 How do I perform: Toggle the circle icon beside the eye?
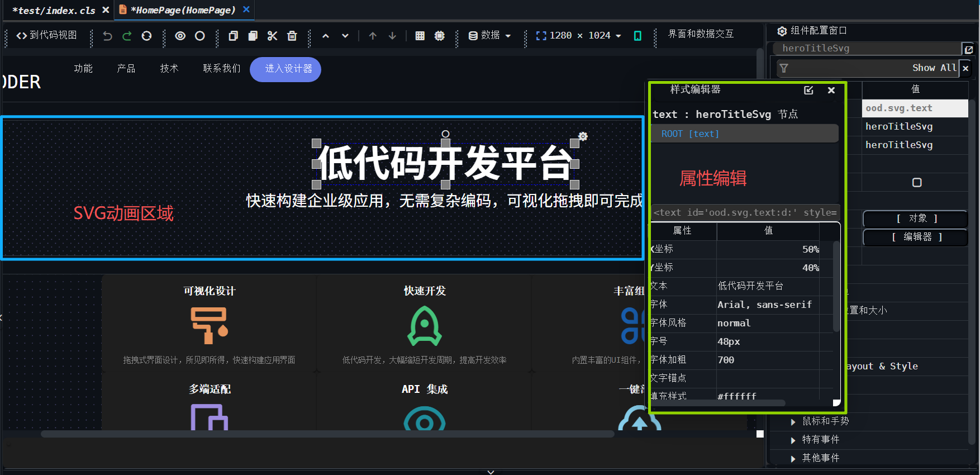click(199, 36)
